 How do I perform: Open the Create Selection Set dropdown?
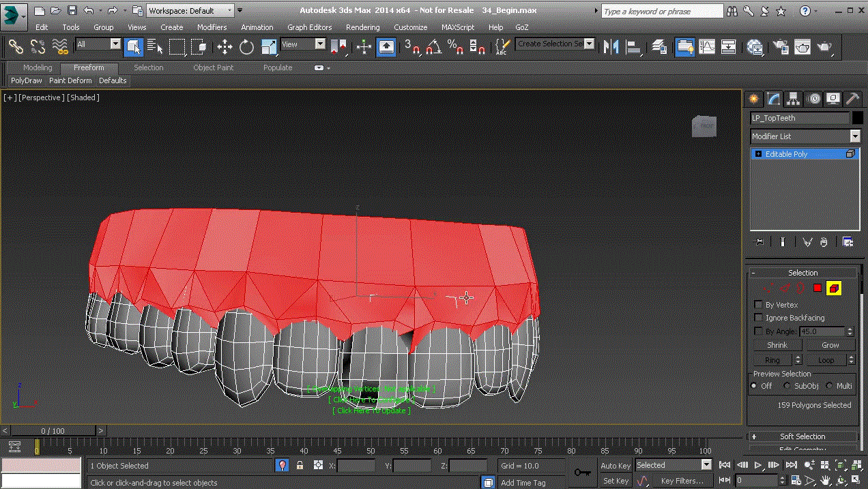click(590, 44)
